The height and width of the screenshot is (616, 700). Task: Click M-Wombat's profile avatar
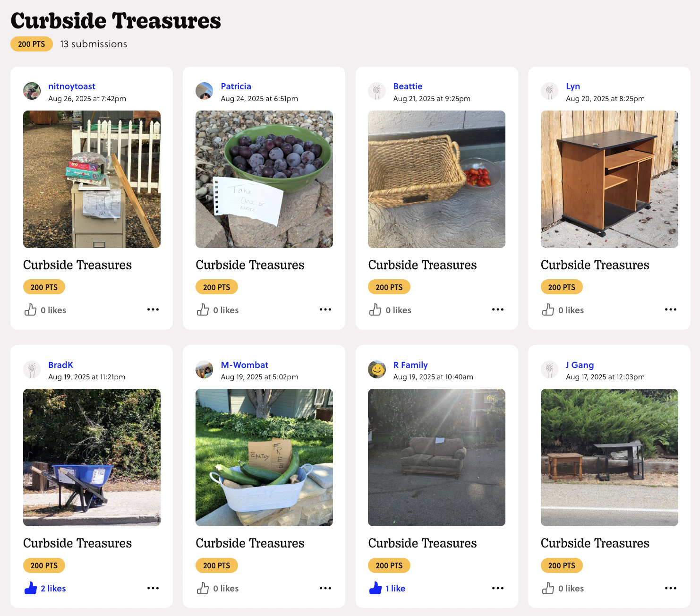click(205, 369)
